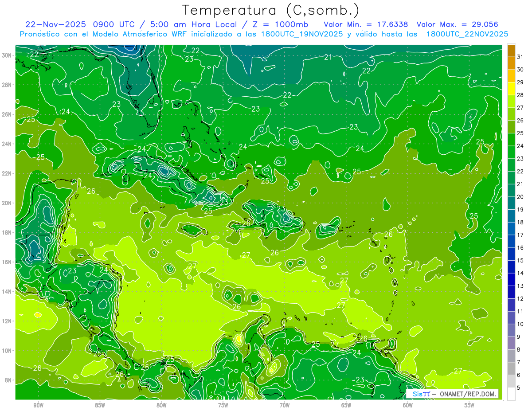Click the color bar label '17'

pos(520,235)
